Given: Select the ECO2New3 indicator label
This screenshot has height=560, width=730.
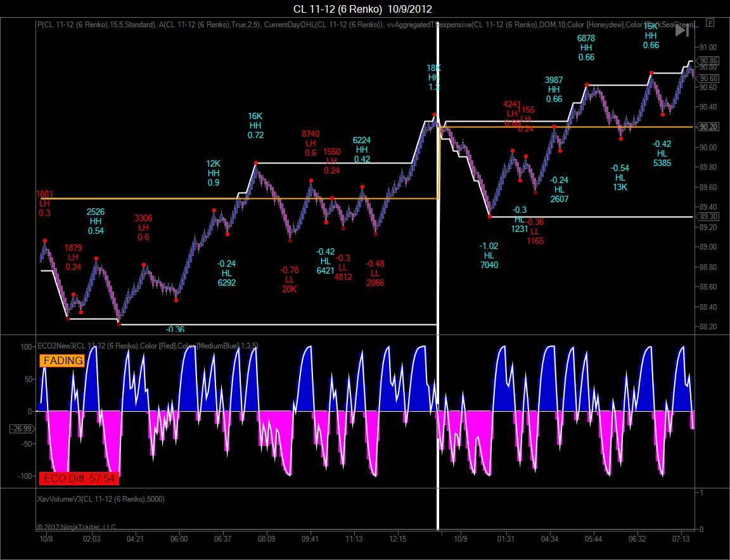Looking at the screenshot, I should [148, 346].
